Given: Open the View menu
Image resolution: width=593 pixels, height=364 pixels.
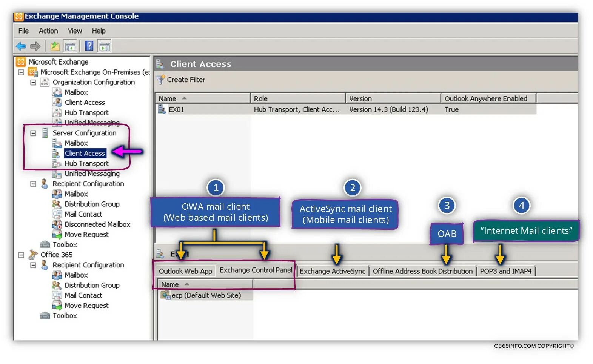Looking at the screenshot, I should pyautogui.click(x=75, y=31).
